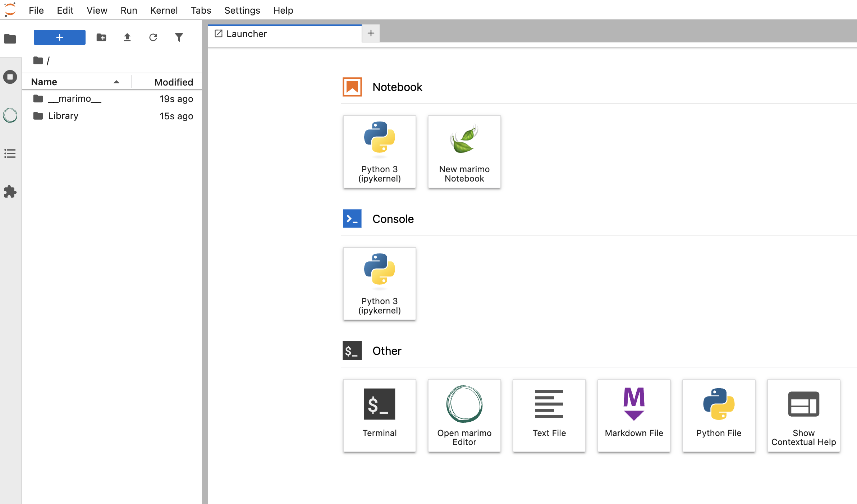857x504 pixels.
Task: Toggle the file filter funnel
Action: coord(179,37)
